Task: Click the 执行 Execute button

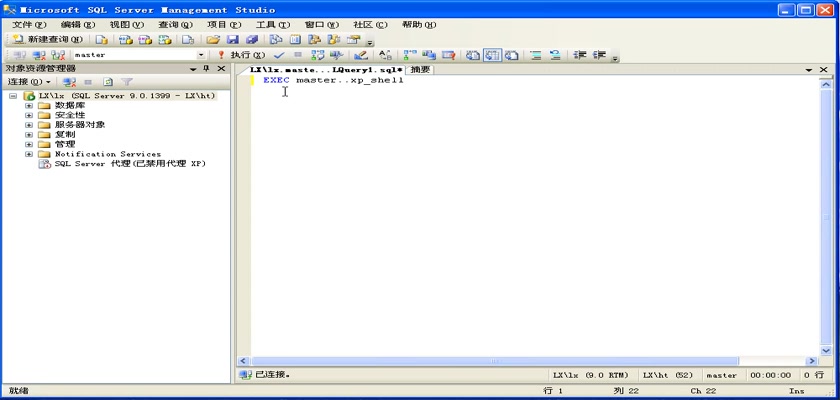Action: 241,55
